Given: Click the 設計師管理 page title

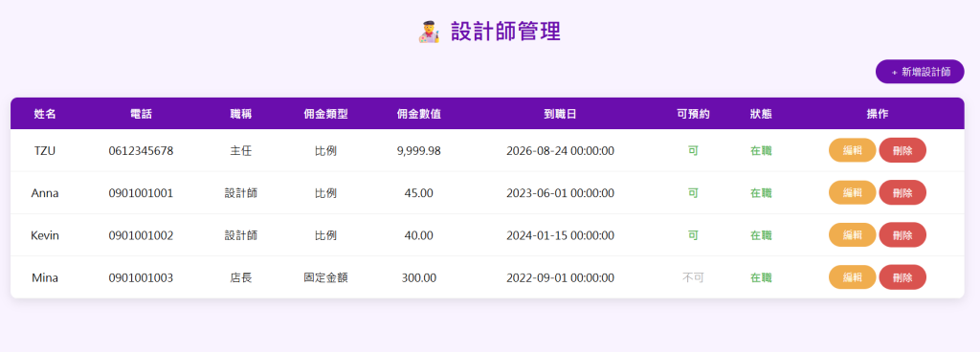Looking at the screenshot, I should (x=505, y=32).
